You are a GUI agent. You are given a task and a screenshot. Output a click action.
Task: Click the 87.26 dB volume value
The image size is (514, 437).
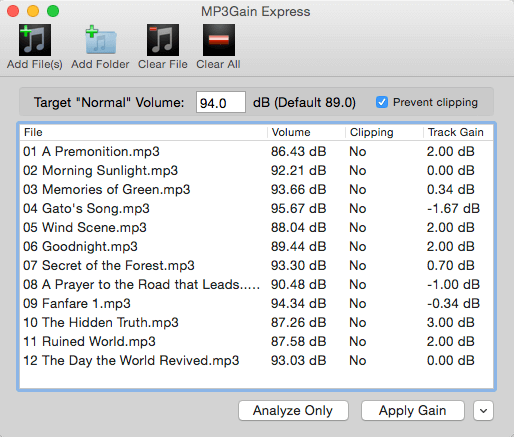pos(298,323)
